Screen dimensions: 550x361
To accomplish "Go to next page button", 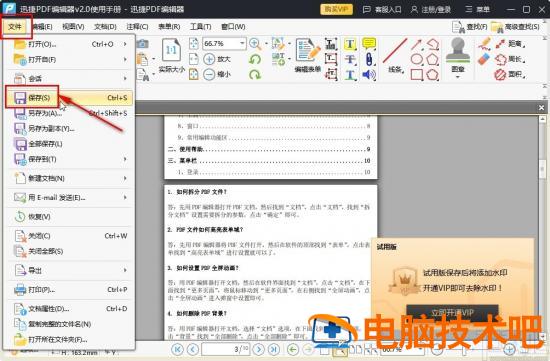I will pos(259,349).
